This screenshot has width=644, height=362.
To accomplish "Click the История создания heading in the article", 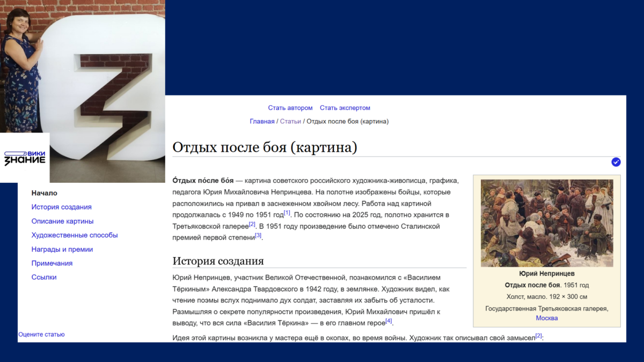I will (x=218, y=261).
